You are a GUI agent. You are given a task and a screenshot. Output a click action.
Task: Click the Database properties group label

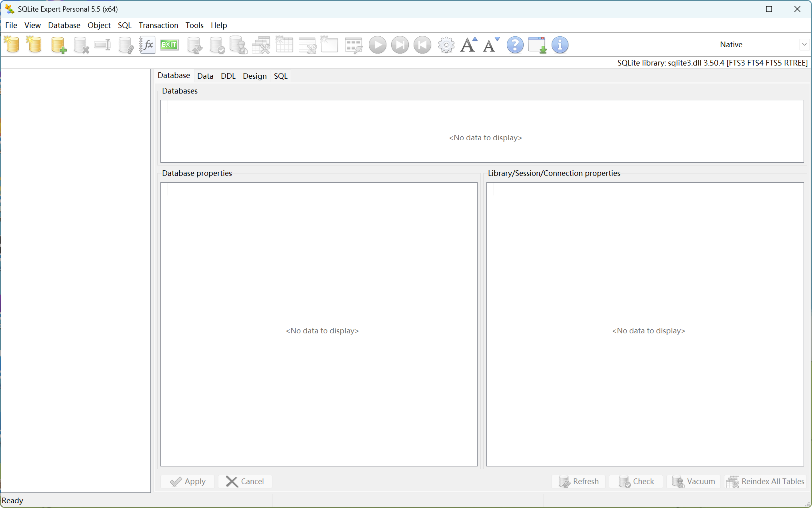pyautogui.click(x=197, y=173)
